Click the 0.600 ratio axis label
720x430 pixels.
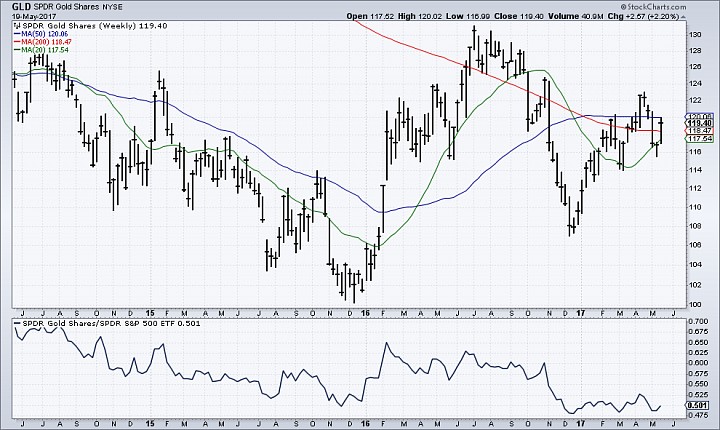coord(698,362)
